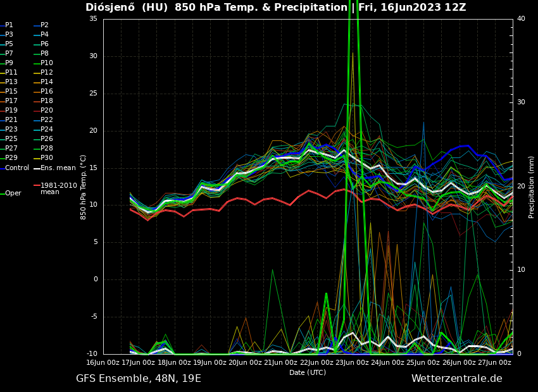Click the GFS Ensemble, 48N, 19E caption
This screenshot has width=538, height=392.
pyautogui.click(x=139, y=379)
